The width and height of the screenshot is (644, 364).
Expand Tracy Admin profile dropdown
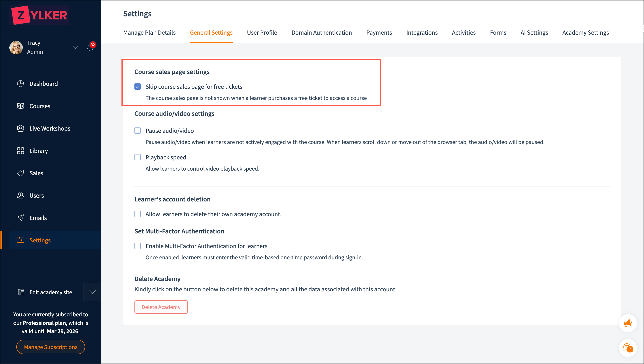[x=75, y=47]
